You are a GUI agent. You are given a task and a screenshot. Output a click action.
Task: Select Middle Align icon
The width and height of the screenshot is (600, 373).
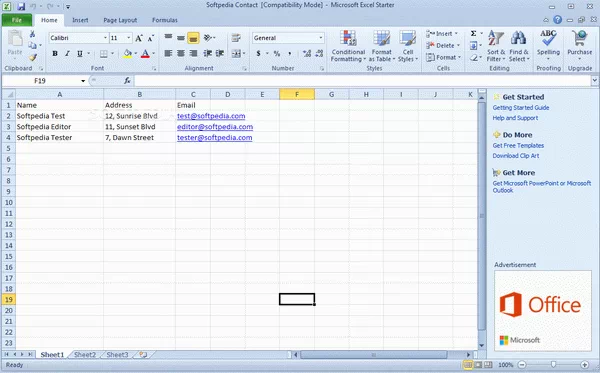coord(181,38)
